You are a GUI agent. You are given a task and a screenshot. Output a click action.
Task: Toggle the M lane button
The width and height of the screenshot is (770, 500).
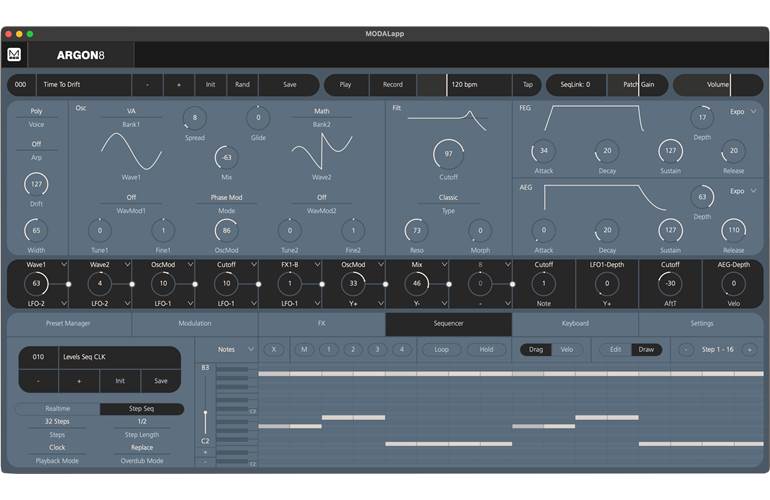click(304, 349)
